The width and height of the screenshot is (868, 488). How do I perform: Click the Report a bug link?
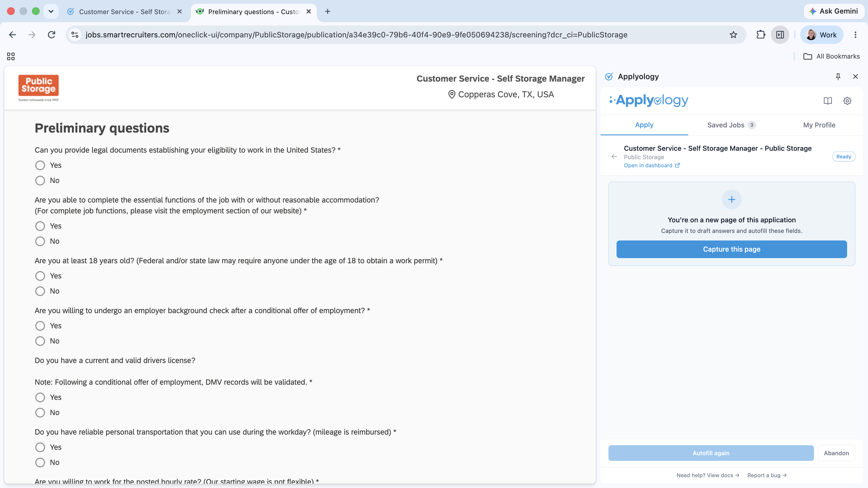tap(767, 475)
